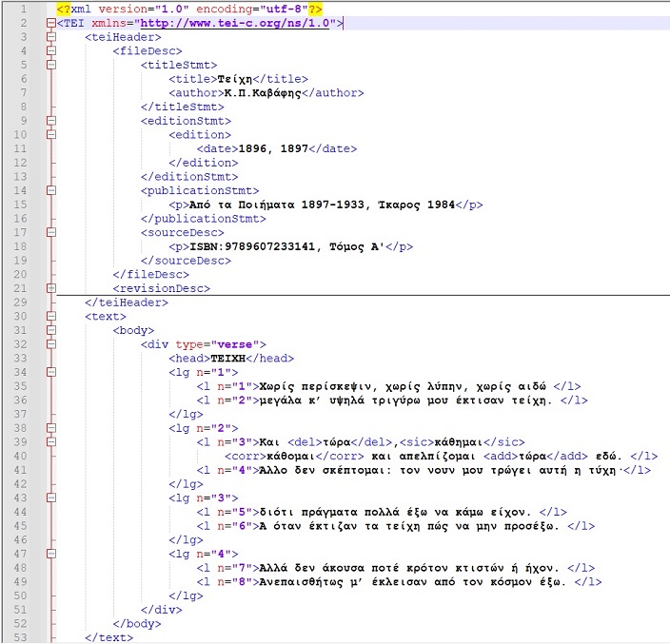The height and width of the screenshot is (644, 670).
Task: Collapse the fileDesc fold marker
Action: click(51, 50)
